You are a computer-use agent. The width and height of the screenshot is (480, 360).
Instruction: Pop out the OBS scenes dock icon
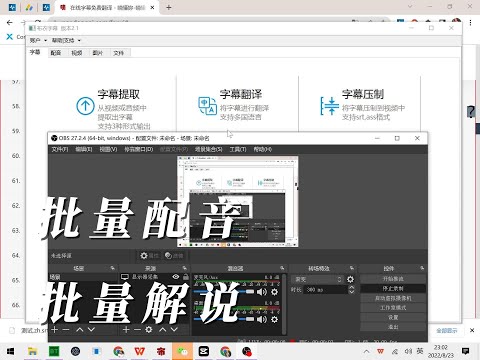113,268
